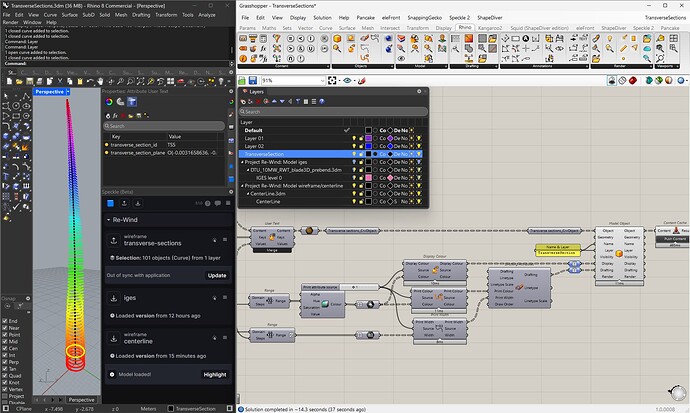Click the Update button in Speckle panel
This screenshot has height=413, width=690.
point(216,275)
